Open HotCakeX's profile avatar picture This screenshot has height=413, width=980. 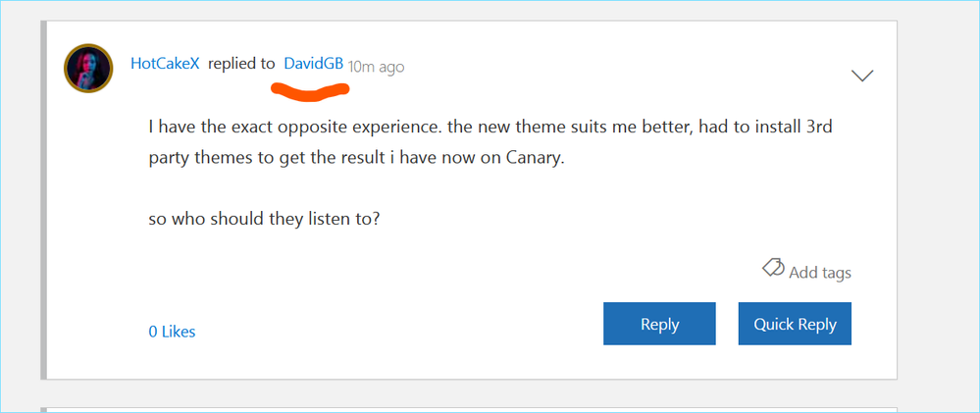point(88,68)
